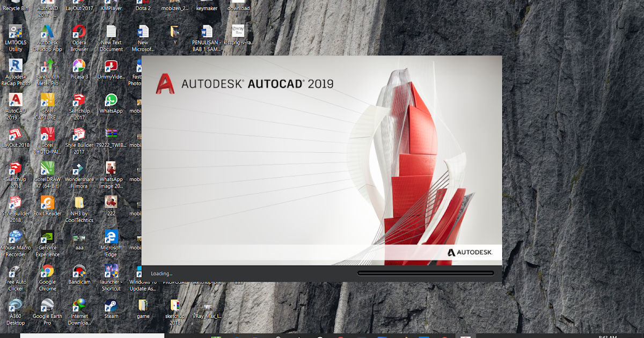Viewport: 644px width, 338px height.
Task: Click the mobizen_2... desktop label
Action: pos(174,9)
